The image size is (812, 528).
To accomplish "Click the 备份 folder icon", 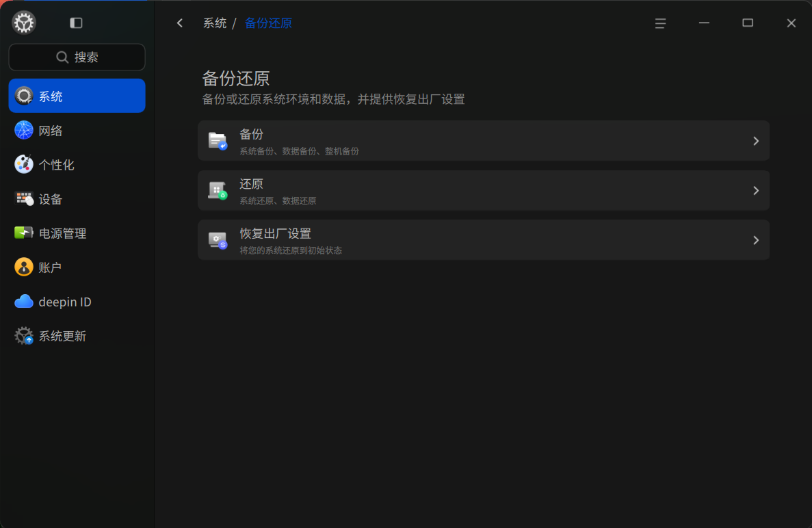I will tap(218, 141).
